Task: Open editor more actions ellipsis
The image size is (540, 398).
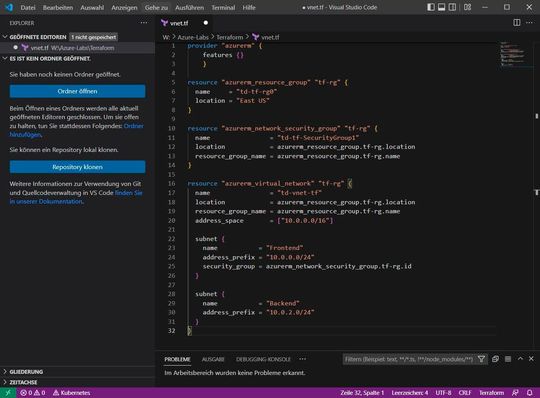Action: point(529,23)
